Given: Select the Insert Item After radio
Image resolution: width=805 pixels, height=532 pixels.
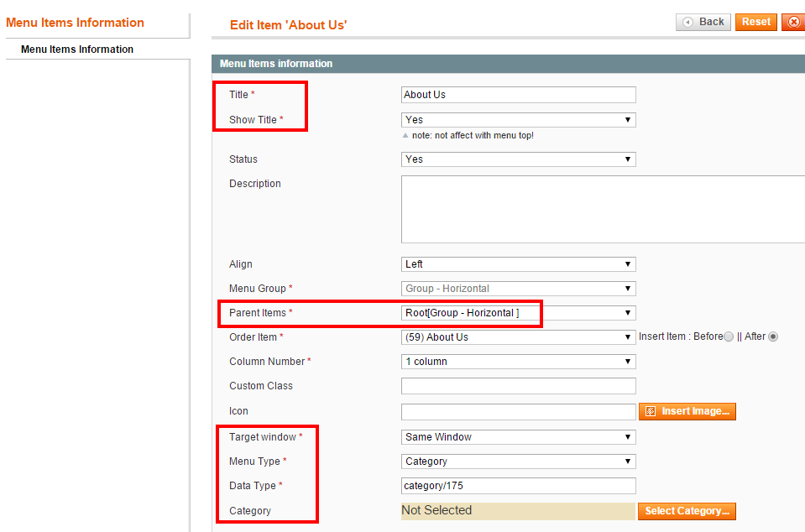Looking at the screenshot, I should point(772,336).
